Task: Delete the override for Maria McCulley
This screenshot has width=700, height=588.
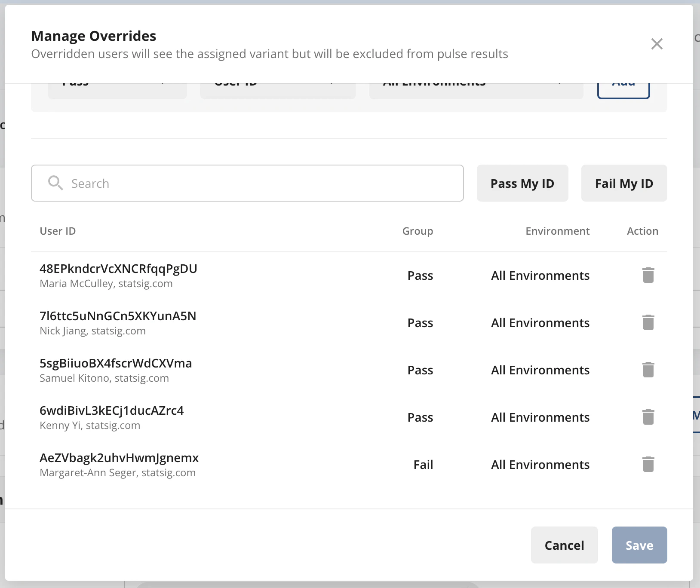Action: click(x=648, y=275)
